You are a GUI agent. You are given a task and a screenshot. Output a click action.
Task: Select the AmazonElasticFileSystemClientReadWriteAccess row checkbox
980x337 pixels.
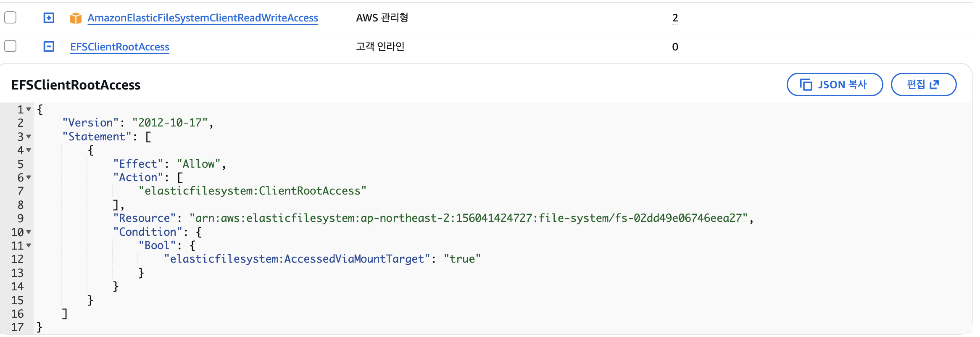(x=10, y=18)
